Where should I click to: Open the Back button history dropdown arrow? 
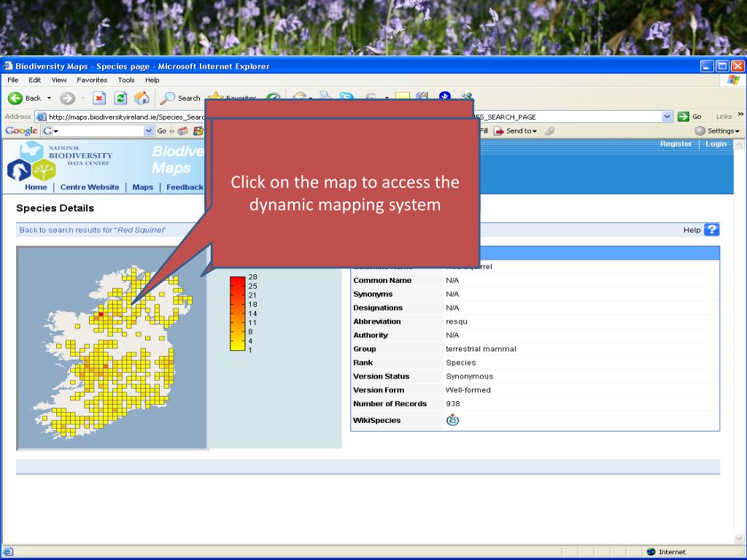(49, 98)
